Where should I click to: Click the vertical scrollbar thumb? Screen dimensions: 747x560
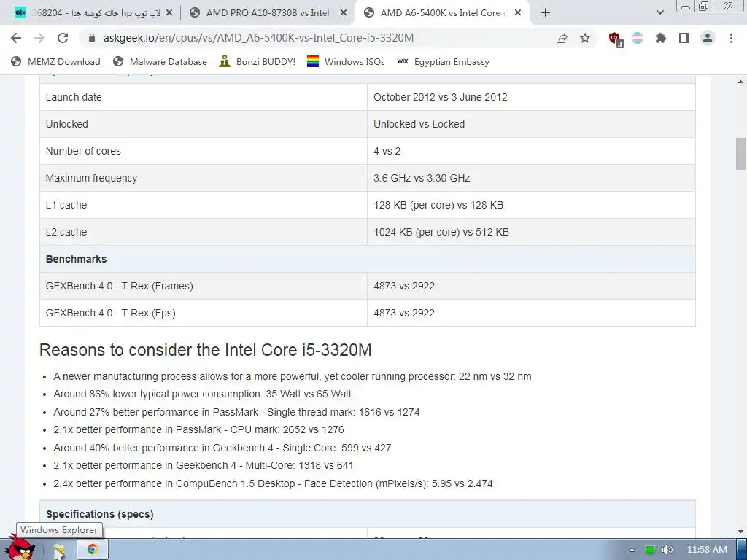coord(741,153)
